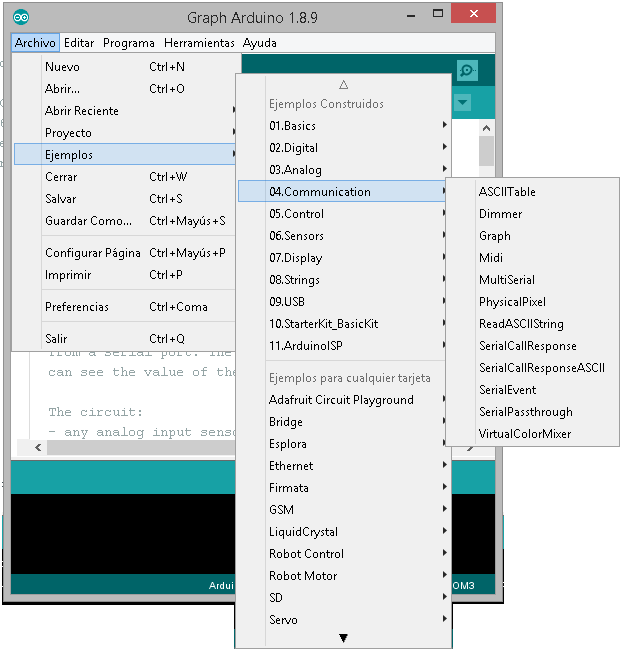624x653 pixels.
Task: Click the Arduino logo in the title bar
Action: 21,17
